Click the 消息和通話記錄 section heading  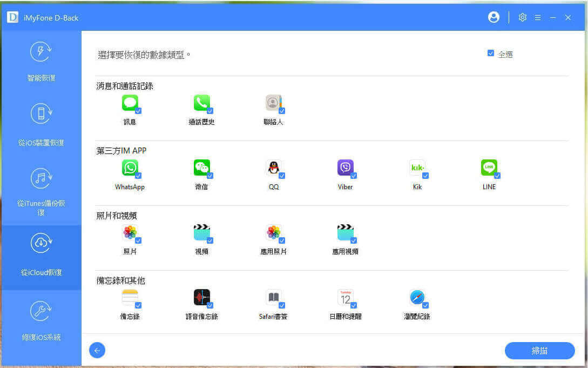tap(125, 86)
